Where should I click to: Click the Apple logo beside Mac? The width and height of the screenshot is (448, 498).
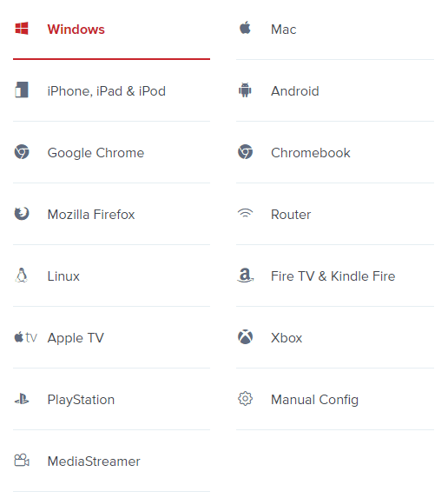pos(245,28)
